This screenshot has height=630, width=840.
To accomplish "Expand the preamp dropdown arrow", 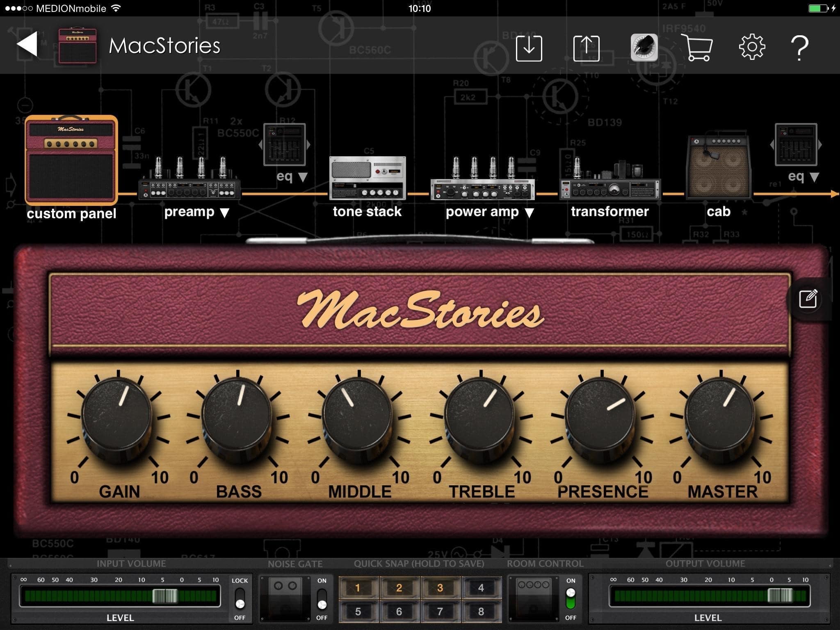I will [224, 212].
